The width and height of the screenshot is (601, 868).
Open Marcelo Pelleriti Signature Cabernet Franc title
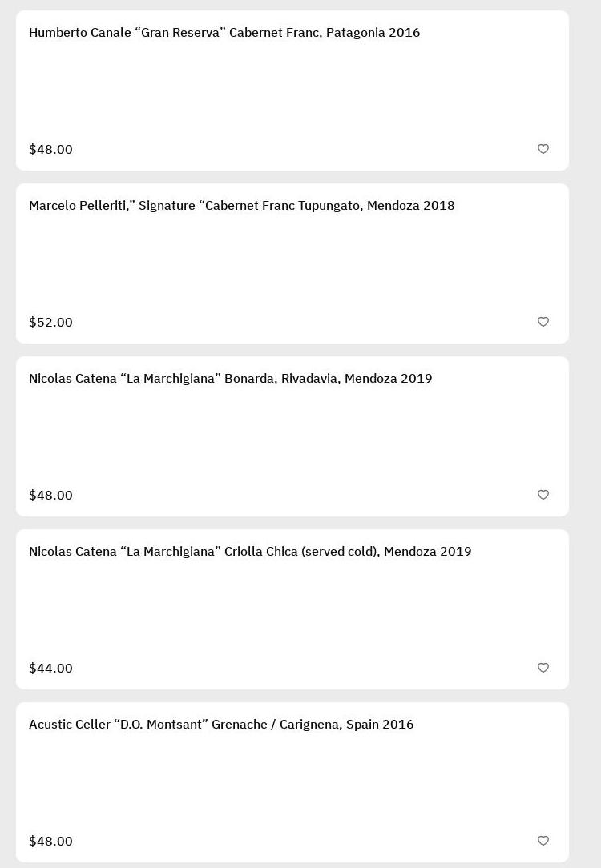(x=241, y=206)
